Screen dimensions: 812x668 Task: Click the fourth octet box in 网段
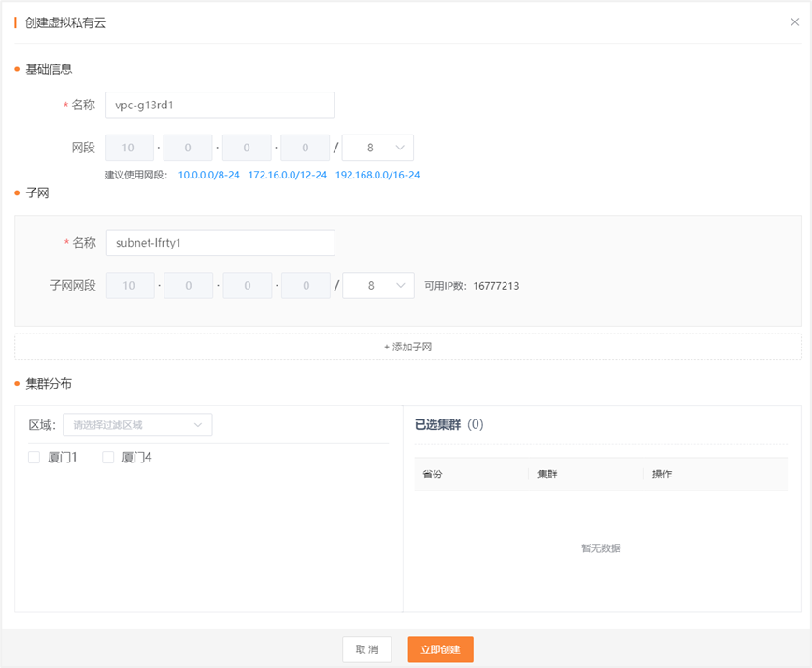click(x=306, y=148)
